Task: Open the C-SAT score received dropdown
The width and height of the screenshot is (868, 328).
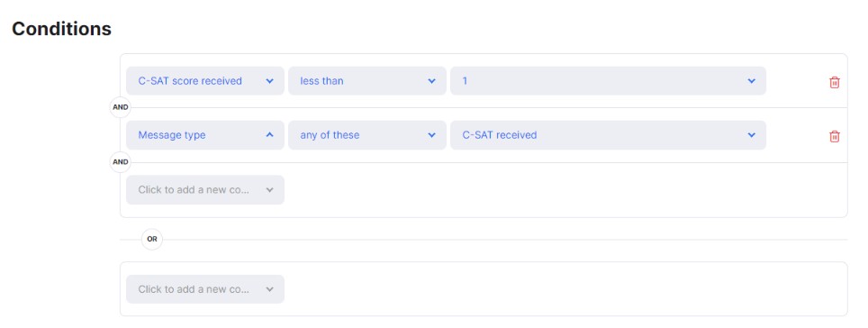Action: 205,81
